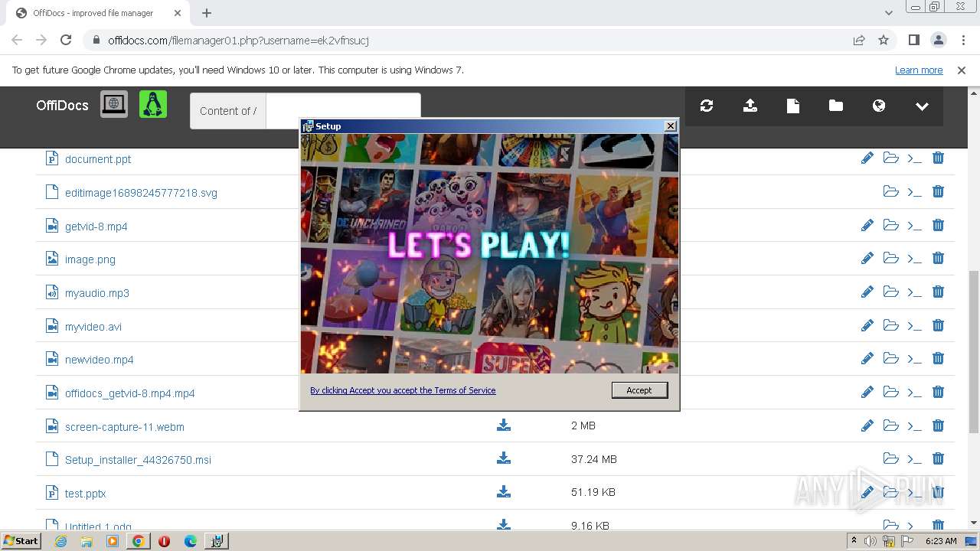Edit document.ppt with pencil icon
This screenshot has width=980, height=551.
click(867, 158)
